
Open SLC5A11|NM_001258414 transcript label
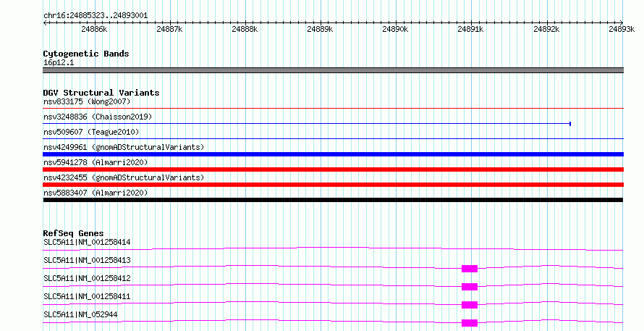(x=87, y=242)
